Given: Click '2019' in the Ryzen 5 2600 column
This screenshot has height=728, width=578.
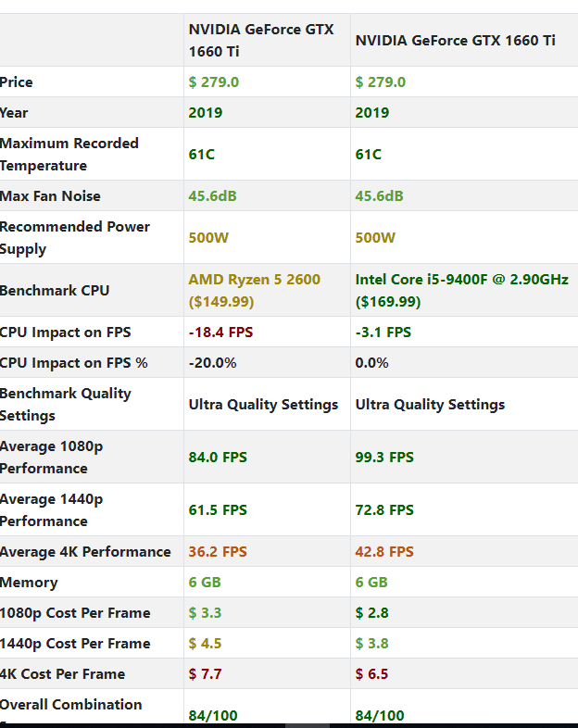Looking at the screenshot, I should (206, 113).
